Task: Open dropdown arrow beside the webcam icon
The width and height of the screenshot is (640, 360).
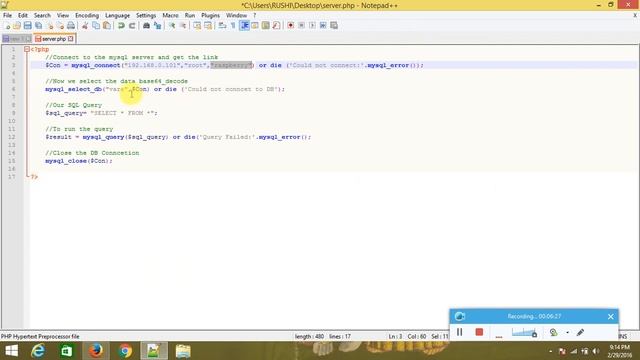Action: pyautogui.click(x=567, y=333)
